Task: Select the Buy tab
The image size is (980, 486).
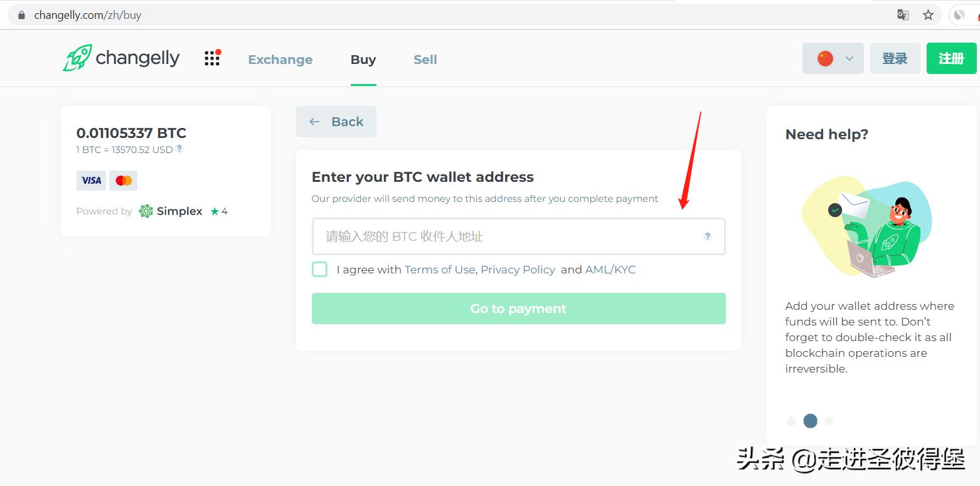Action: [x=363, y=60]
